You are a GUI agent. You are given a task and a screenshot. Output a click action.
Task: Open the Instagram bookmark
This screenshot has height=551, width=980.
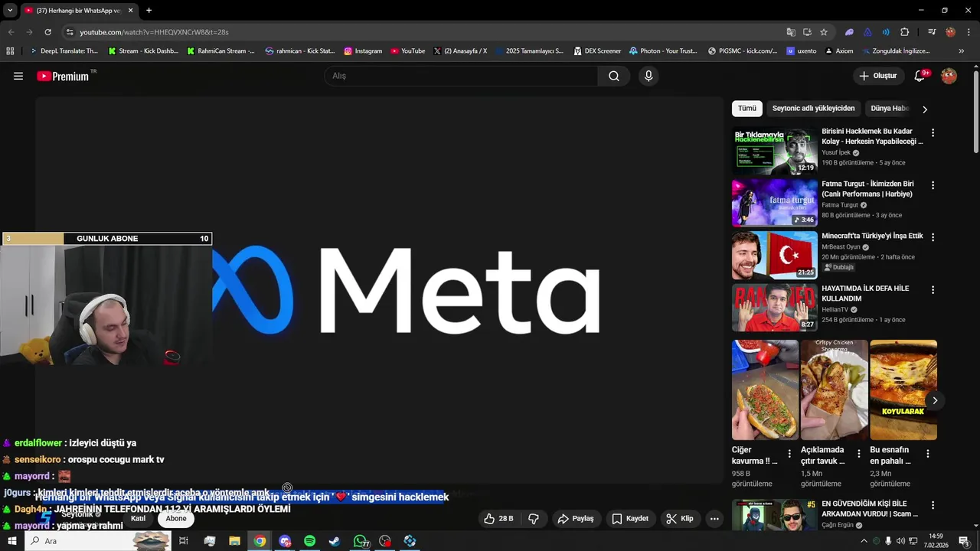tap(363, 51)
